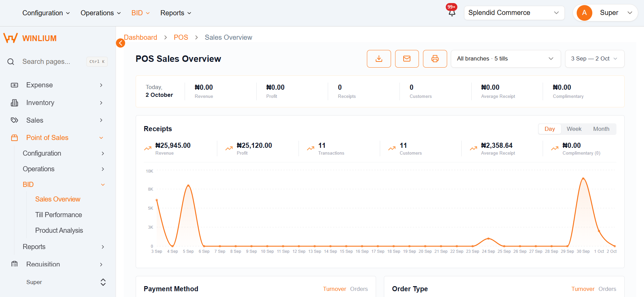Click the Point of Sales bag icon
The height and width of the screenshot is (297, 644).
pos(14,138)
